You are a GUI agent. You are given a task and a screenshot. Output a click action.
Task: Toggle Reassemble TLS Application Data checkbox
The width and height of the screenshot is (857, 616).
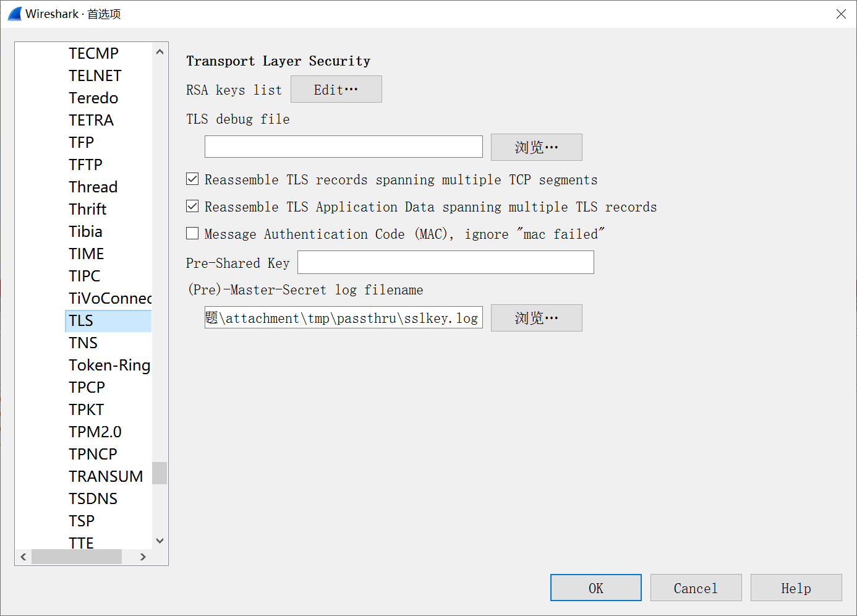coord(192,206)
